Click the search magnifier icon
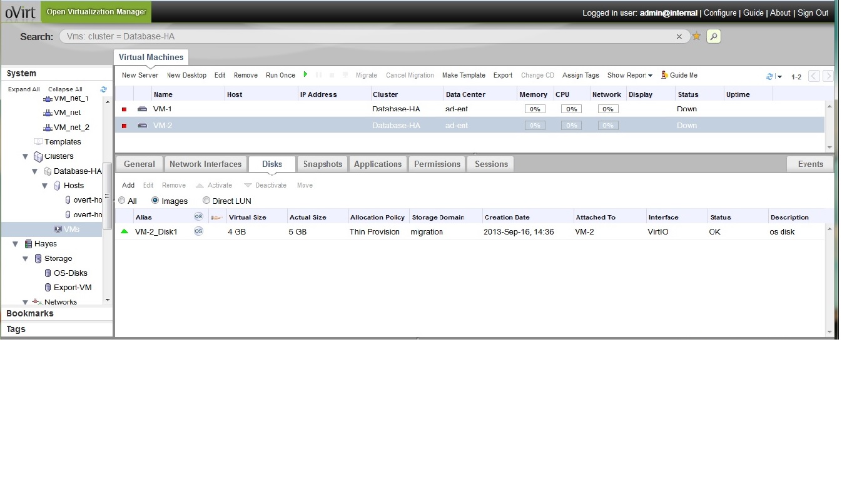 click(714, 36)
